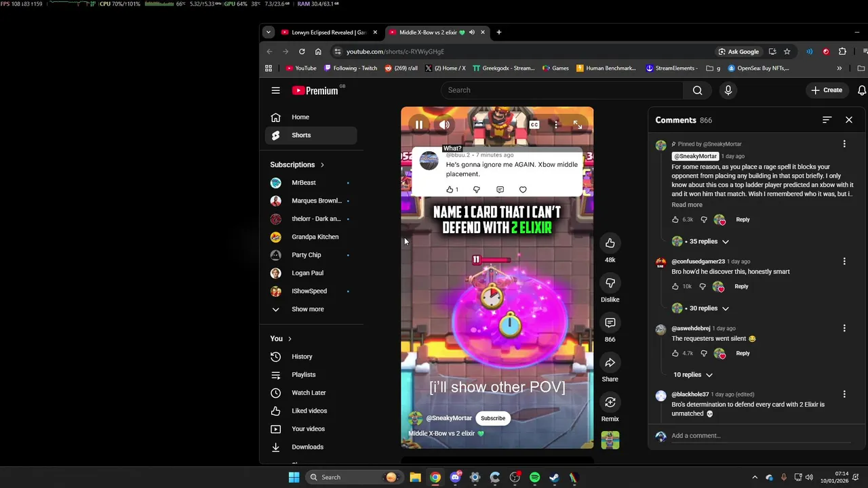This screenshot has height=488, width=868.
Task: Expand the Short to fullscreen
Action: pyautogui.click(x=577, y=125)
